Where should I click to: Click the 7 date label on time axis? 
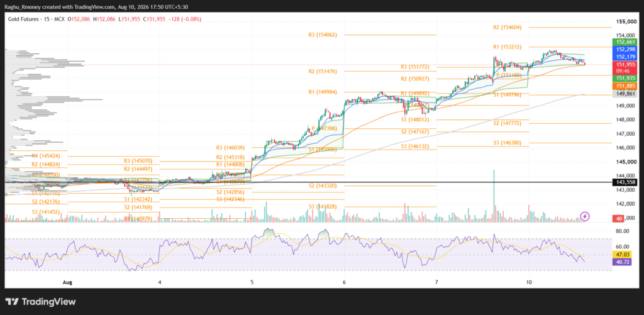click(436, 282)
